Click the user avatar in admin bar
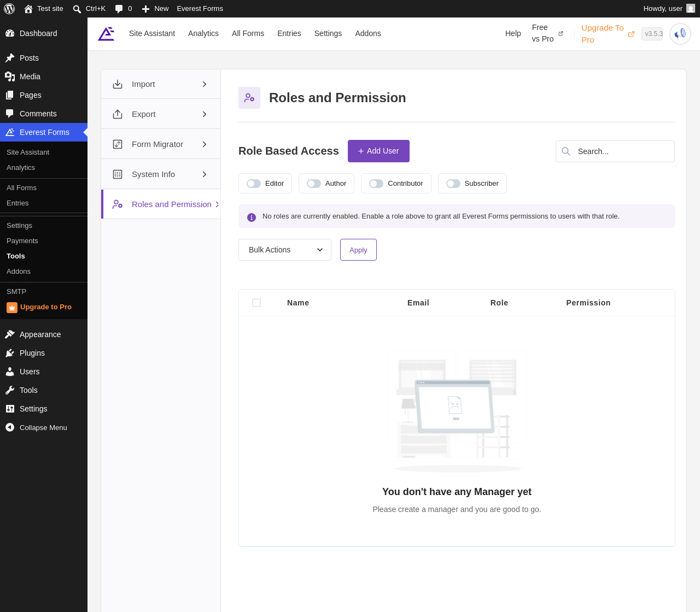 [x=691, y=9]
